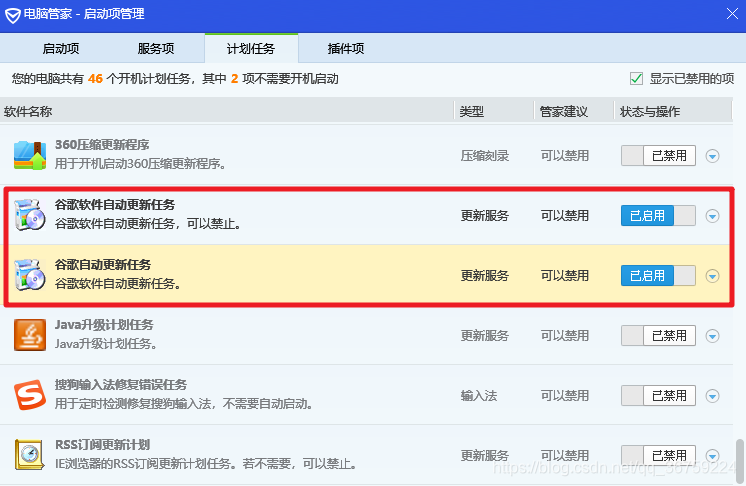
Task: Open dropdown arrow for 谷歌自动更新任务
Action: [x=712, y=276]
